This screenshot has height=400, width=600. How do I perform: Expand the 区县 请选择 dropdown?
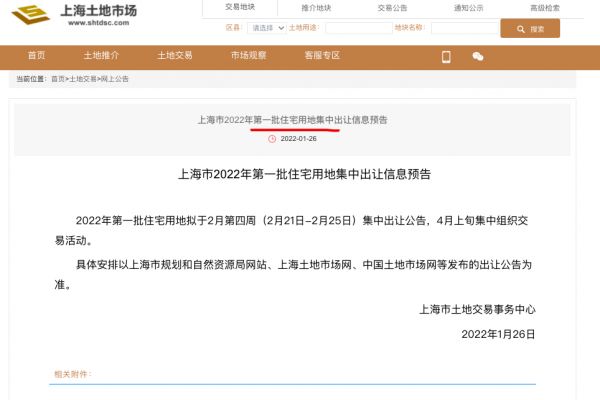click(x=267, y=29)
